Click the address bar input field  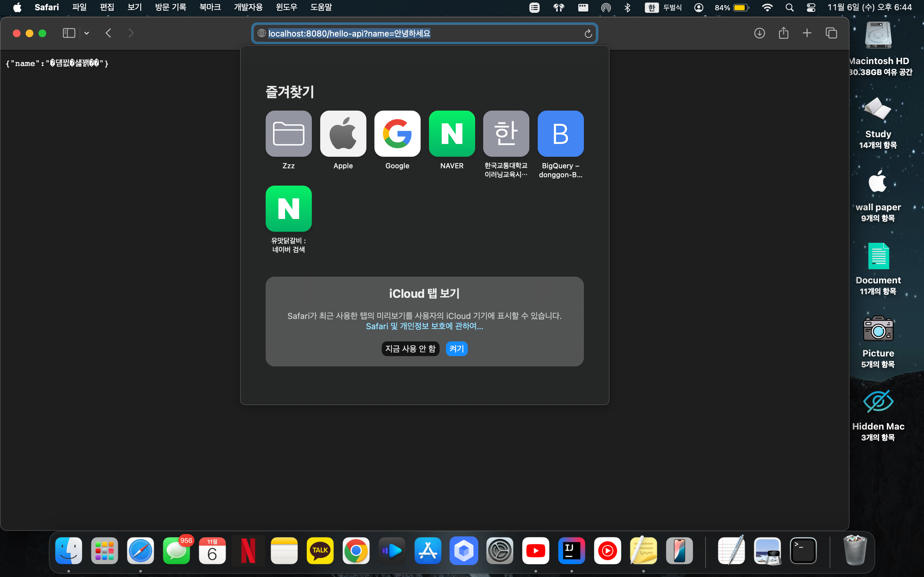tap(424, 33)
